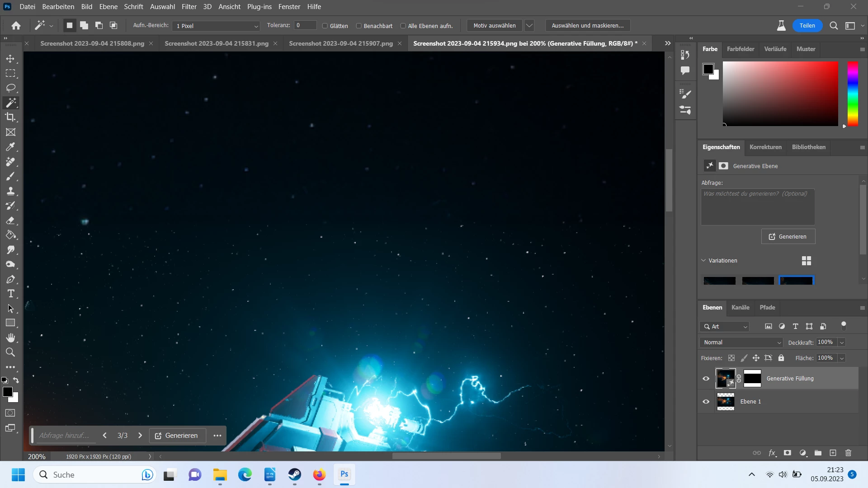Click the Motiv auswählen button

[494, 26]
